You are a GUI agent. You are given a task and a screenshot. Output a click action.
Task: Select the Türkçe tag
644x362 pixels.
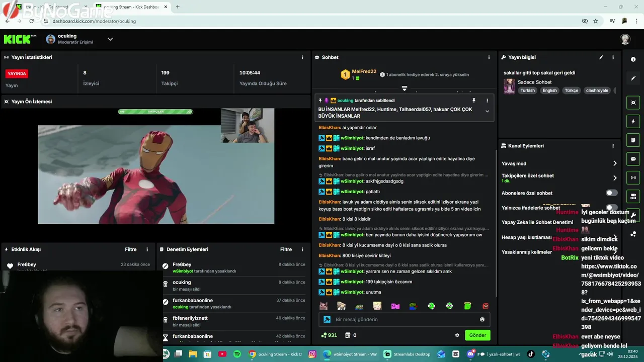572,90
